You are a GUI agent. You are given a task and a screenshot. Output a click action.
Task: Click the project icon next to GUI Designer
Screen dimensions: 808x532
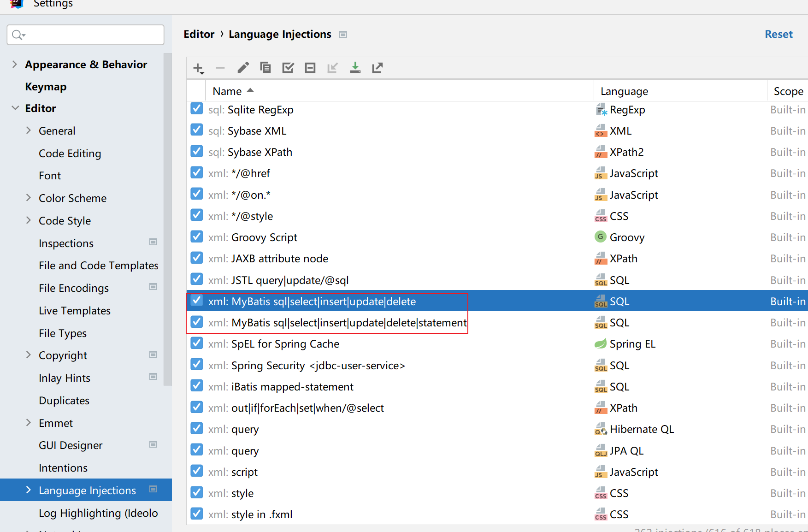pyautogui.click(x=153, y=444)
